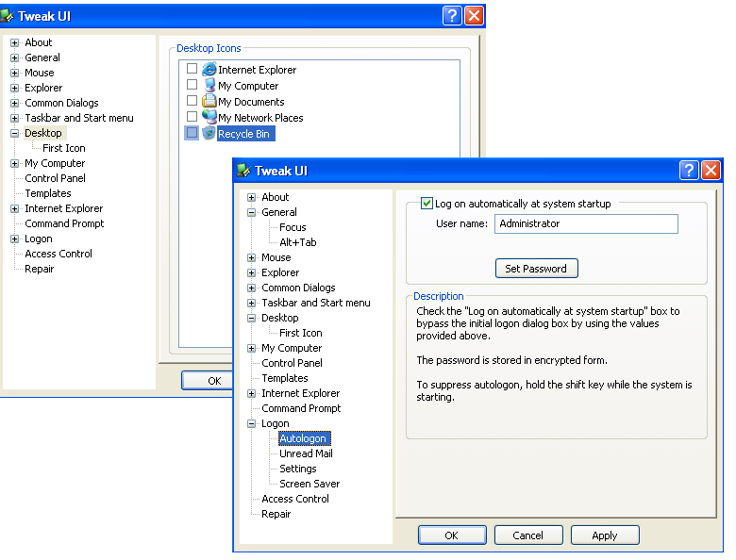Click Apply in the front Tweak UI window
The image size is (736, 560).
point(605,535)
